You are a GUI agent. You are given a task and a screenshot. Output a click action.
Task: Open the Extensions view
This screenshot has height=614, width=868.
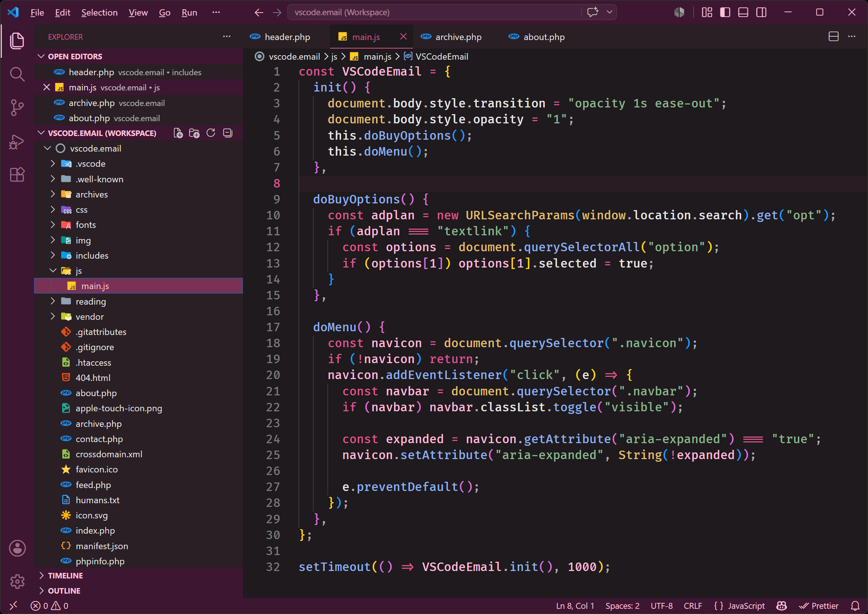click(x=17, y=175)
